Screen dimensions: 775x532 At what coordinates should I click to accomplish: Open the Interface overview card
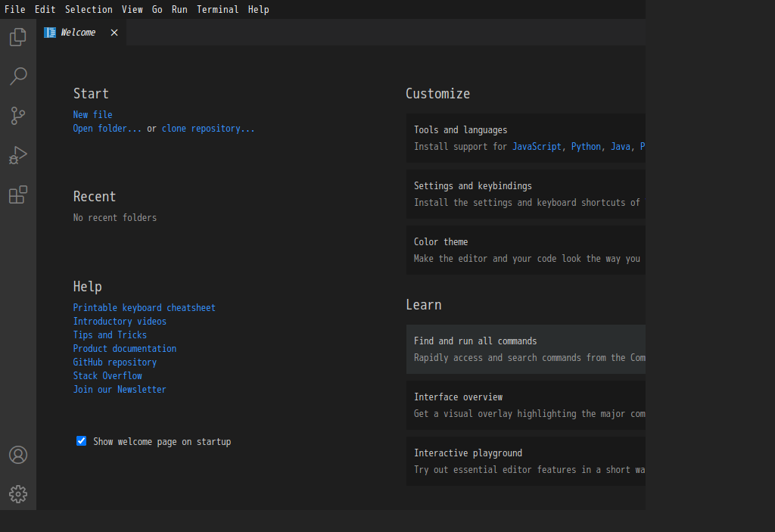click(x=526, y=405)
